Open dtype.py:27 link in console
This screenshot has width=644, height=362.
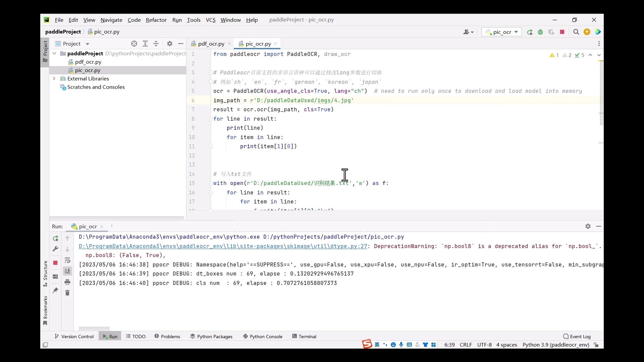223,246
